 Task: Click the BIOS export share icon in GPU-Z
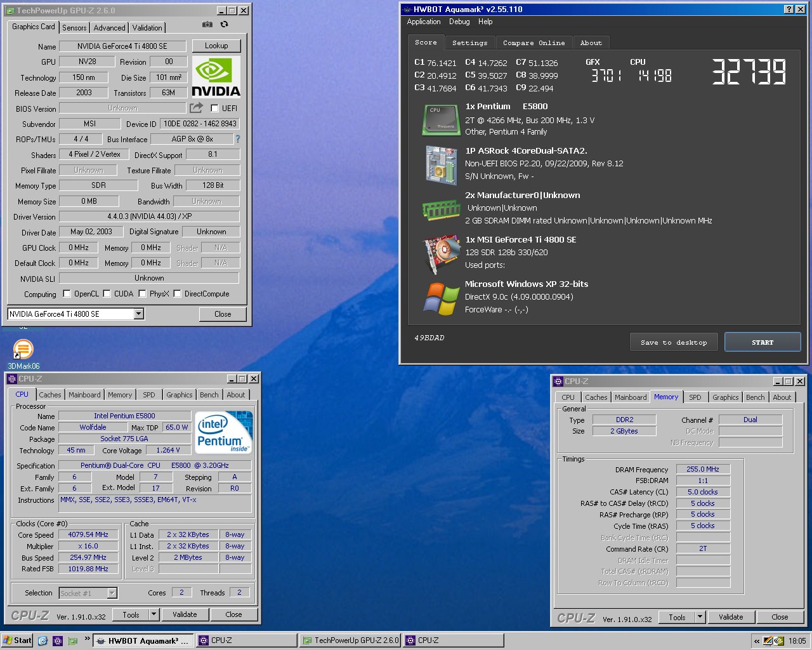coord(197,108)
